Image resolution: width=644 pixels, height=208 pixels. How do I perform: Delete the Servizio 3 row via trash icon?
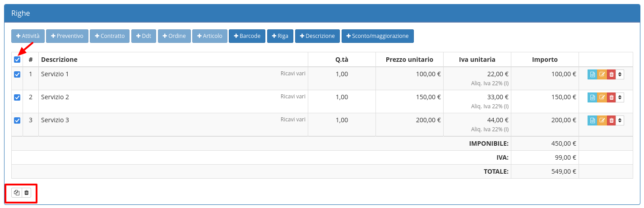tap(611, 120)
